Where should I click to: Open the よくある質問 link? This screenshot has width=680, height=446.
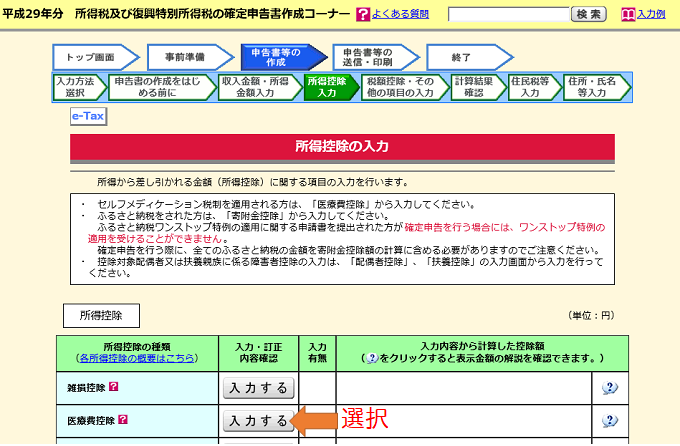[400, 14]
